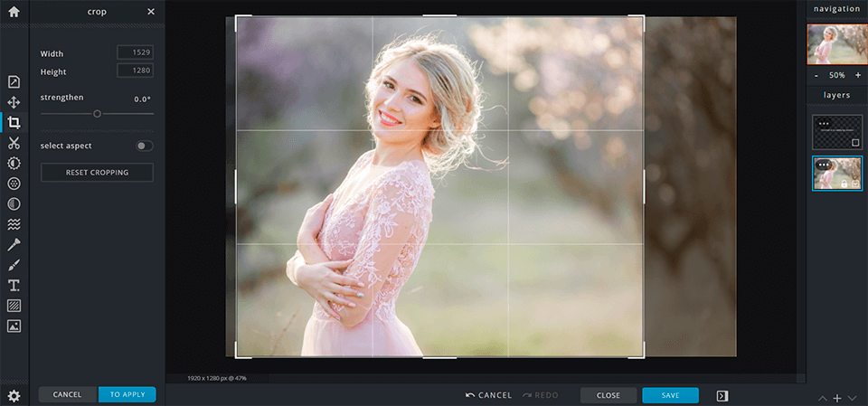The height and width of the screenshot is (406, 868).
Task: Zoom out with minus in navigation
Action: coord(816,75)
